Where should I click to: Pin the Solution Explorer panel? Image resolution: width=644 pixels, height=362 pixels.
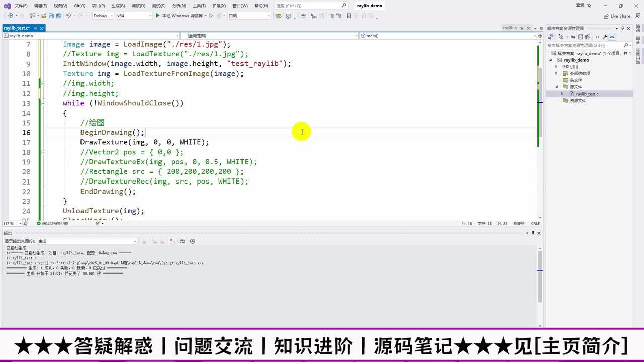622,28
